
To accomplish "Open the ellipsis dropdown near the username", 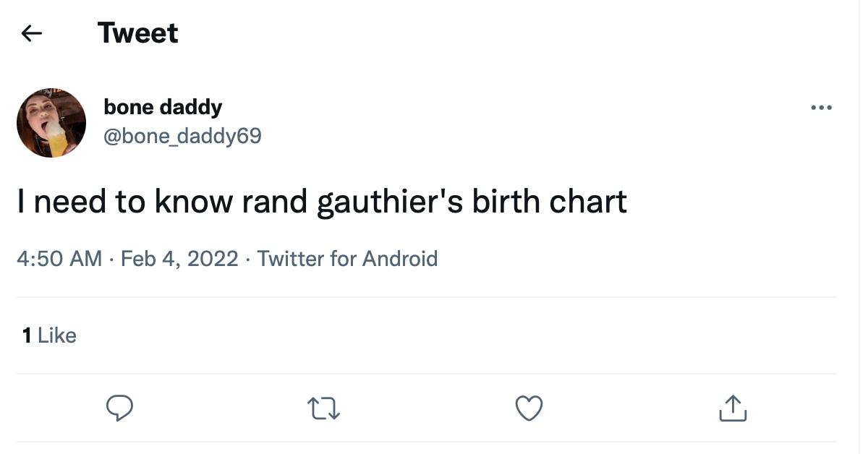I will (x=822, y=106).
